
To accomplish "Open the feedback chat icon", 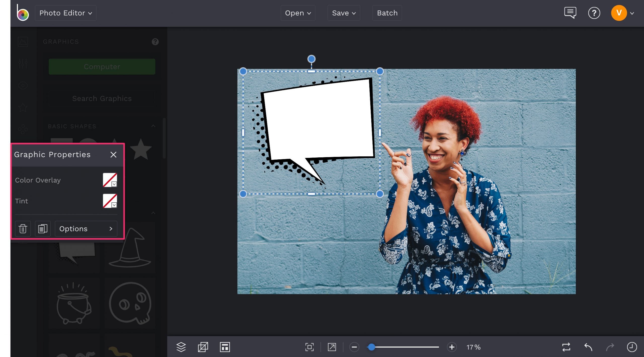I will coord(570,13).
